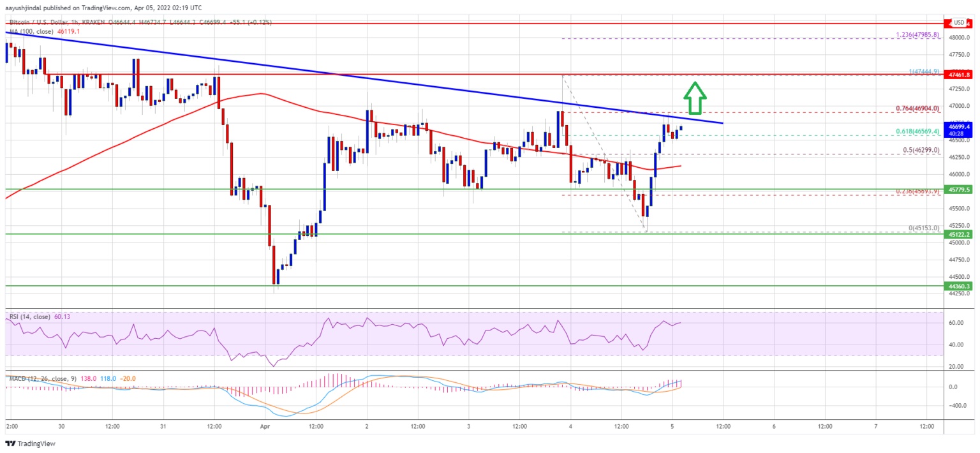This screenshot has width=980, height=453.
Task: Click the 45000.0 tick on the price axis
Action: tap(959, 243)
